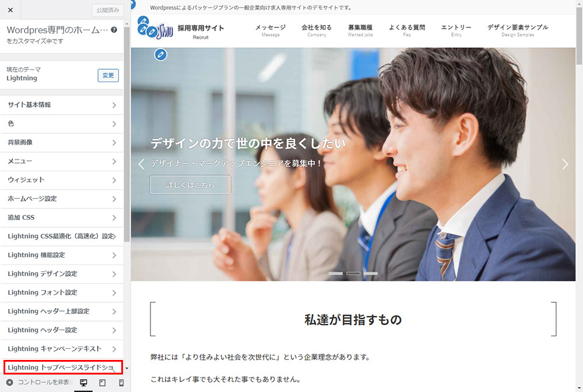This screenshot has width=583, height=392.
Task: Click the collapse arrow icon for hiding controls
Action: (9, 383)
